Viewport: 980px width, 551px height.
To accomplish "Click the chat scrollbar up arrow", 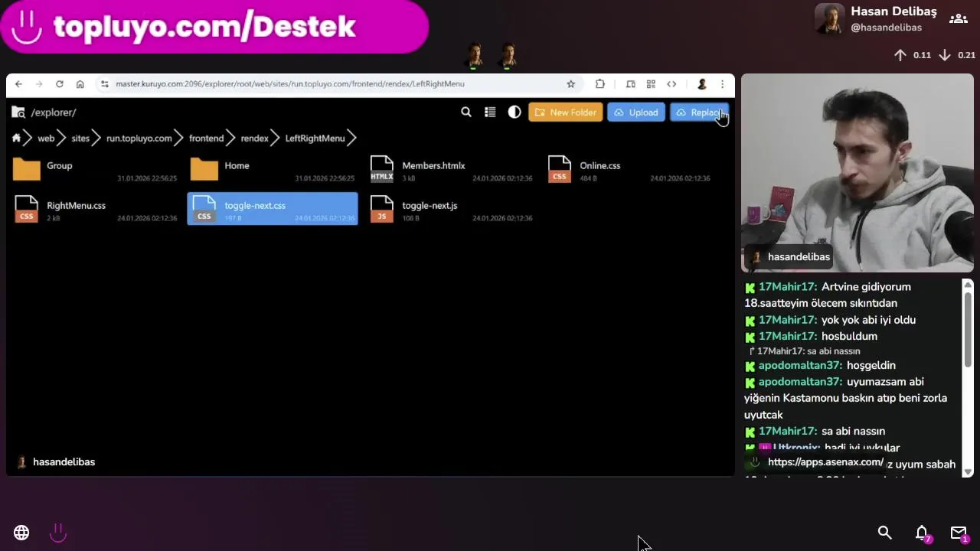I will point(968,285).
